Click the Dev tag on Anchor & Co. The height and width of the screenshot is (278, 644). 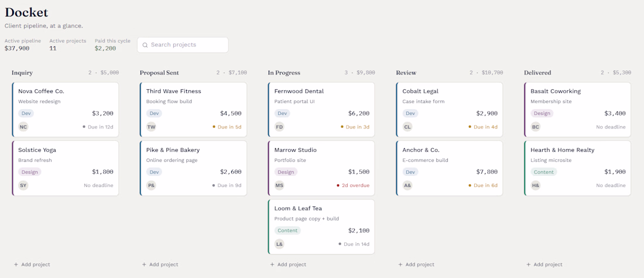pyautogui.click(x=410, y=172)
